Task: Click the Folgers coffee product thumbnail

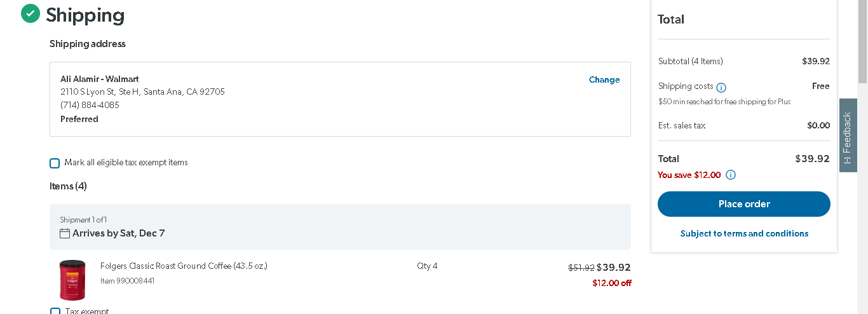Action: (x=72, y=280)
